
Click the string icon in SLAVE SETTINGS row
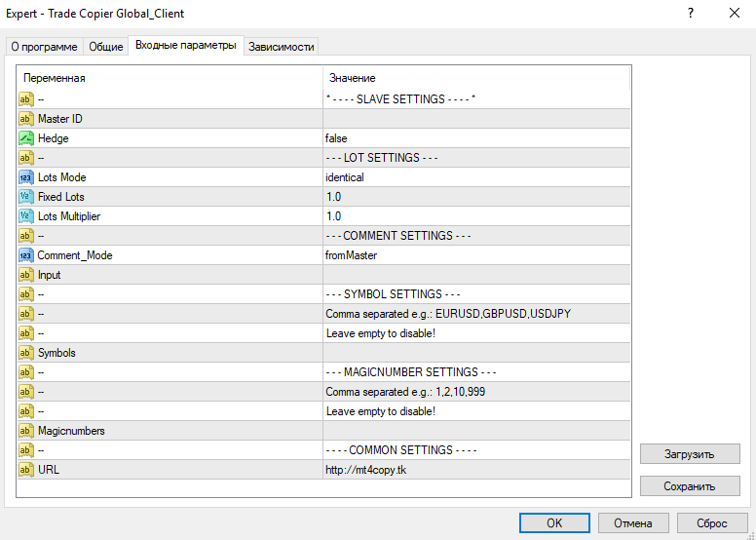26,99
